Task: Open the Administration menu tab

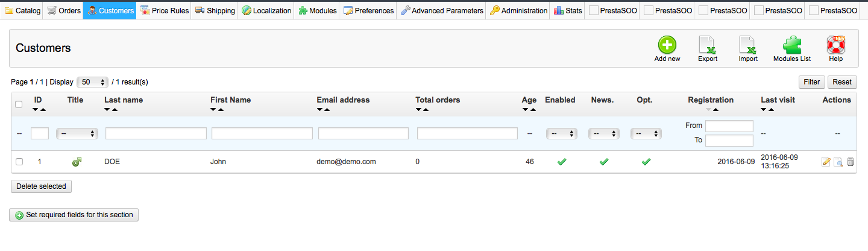Action: 518,10
